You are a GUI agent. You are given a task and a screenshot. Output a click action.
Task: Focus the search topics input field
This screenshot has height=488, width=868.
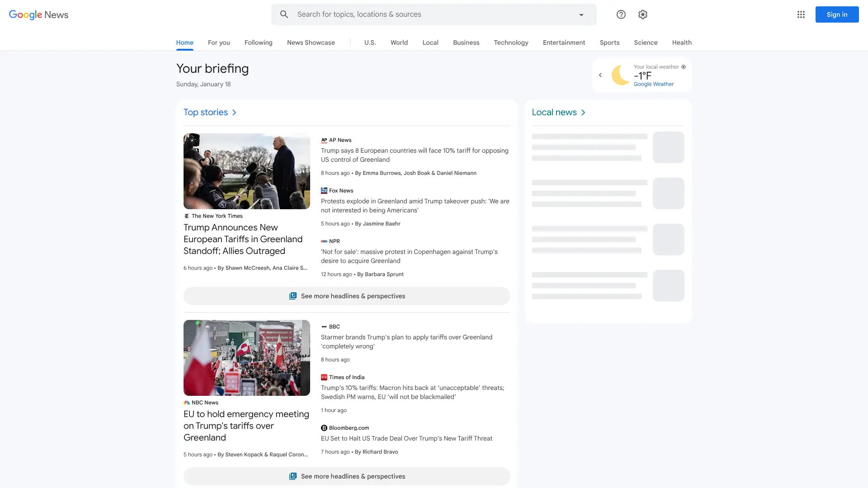[433, 14]
